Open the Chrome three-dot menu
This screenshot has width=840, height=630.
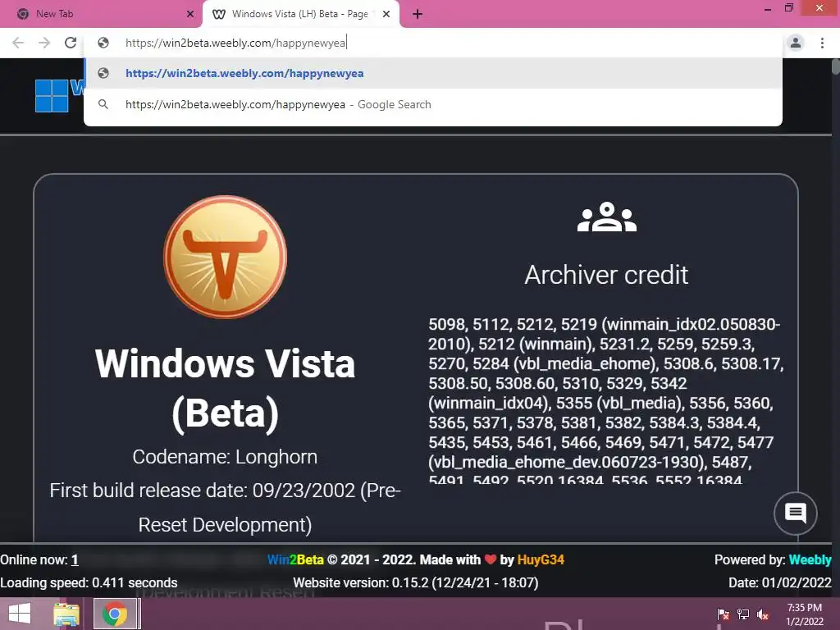point(822,43)
